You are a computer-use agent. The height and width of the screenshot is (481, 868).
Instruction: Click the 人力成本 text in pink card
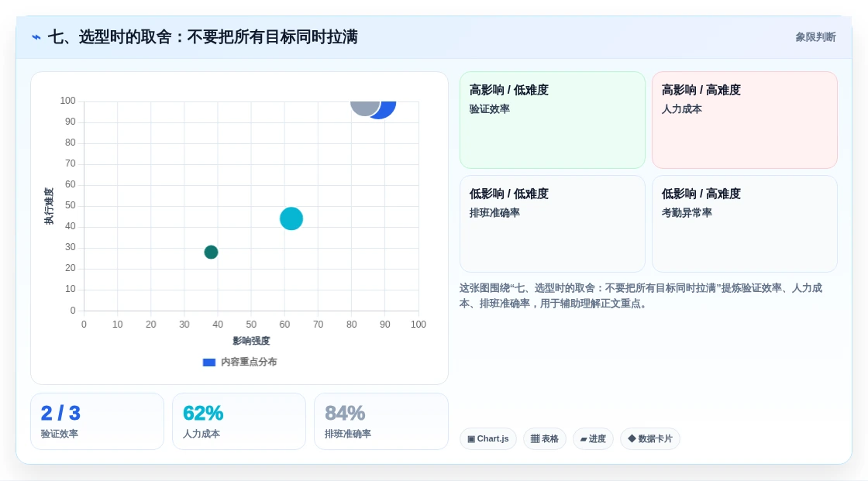click(x=681, y=109)
